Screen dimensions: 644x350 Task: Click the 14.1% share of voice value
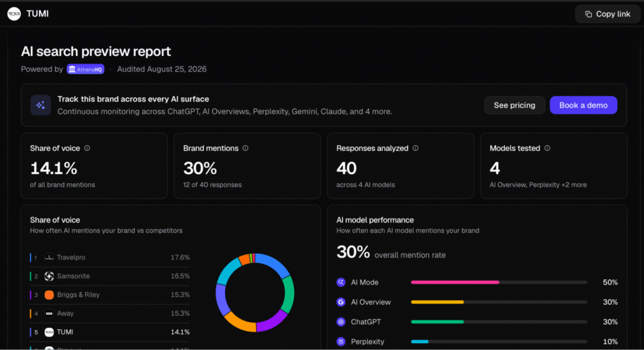pyautogui.click(x=53, y=168)
